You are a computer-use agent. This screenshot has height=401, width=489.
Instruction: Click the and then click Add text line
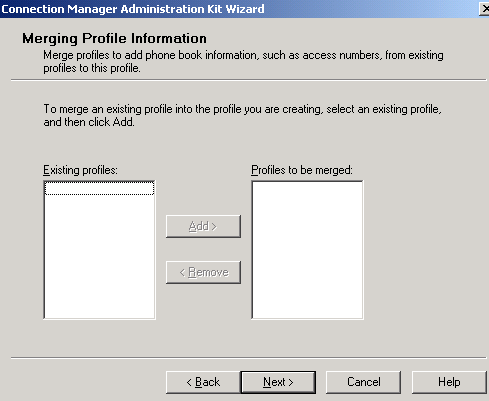point(89,122)
